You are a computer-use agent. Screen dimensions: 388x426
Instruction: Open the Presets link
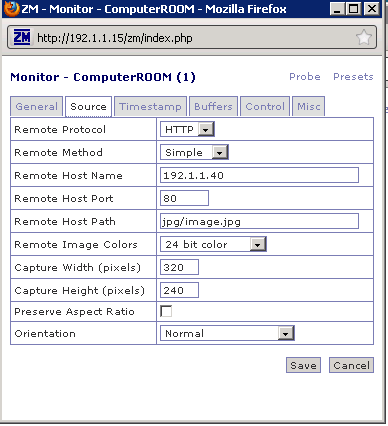pyautogui.click(x=353, y=77)
